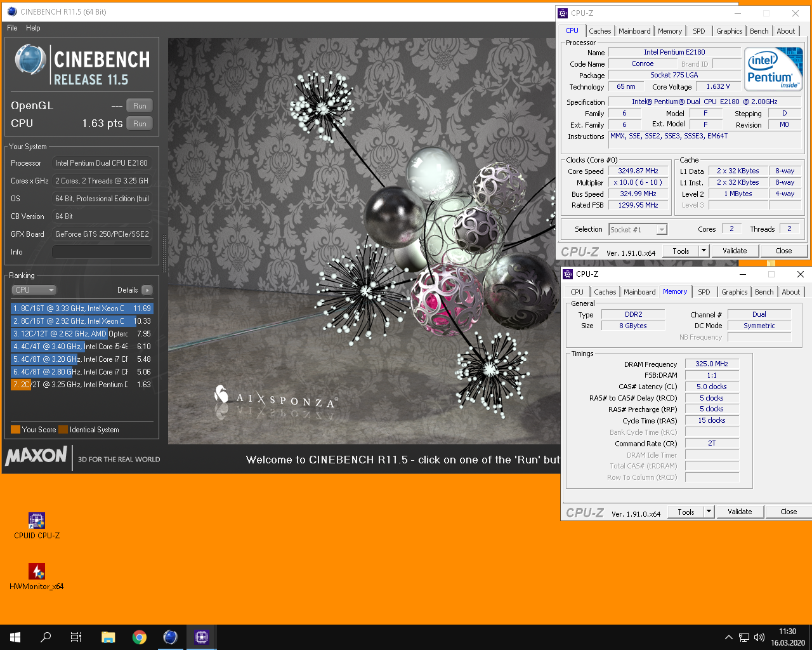The width and height of the screenshot is (812, 650).
Task: Click the Identical System legend swatch
Action: tap(63, 430)
